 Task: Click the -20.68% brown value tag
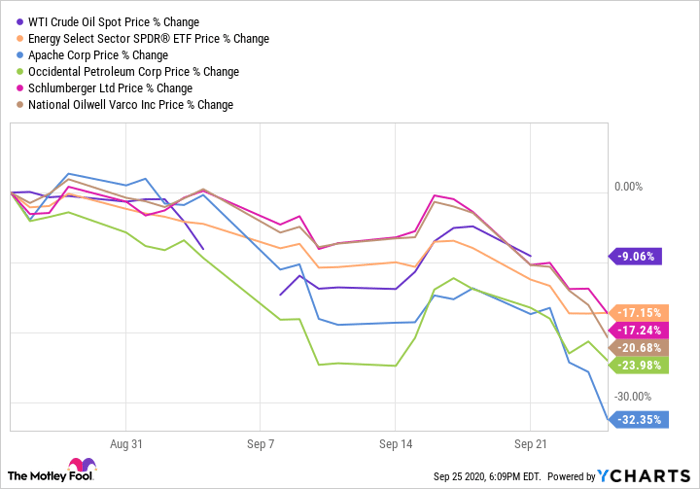pos(639,347)
